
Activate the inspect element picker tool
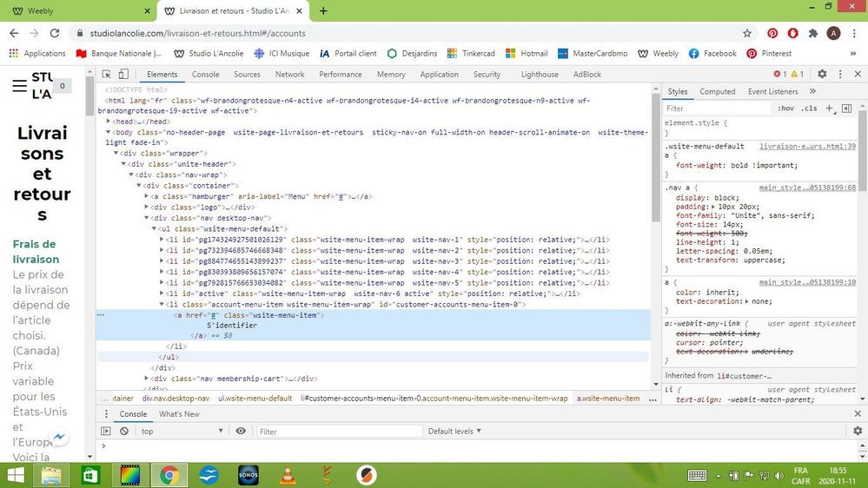click(106, 75)
